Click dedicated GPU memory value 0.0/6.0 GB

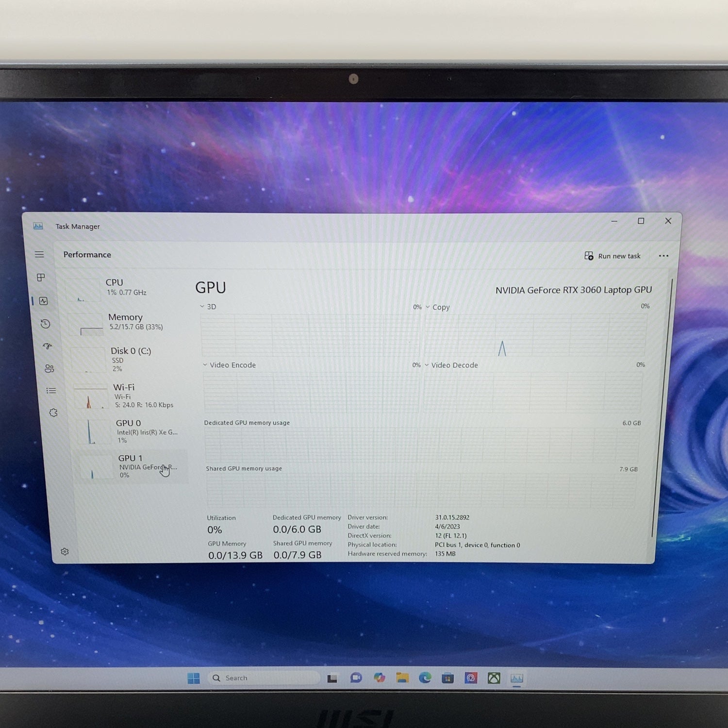click(x=297, y=529)
